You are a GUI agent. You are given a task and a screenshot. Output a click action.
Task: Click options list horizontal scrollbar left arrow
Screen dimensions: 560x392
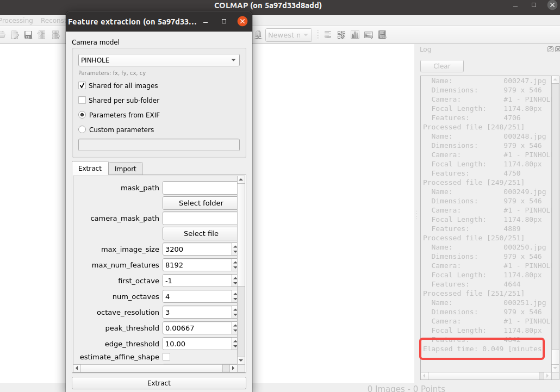77,368
